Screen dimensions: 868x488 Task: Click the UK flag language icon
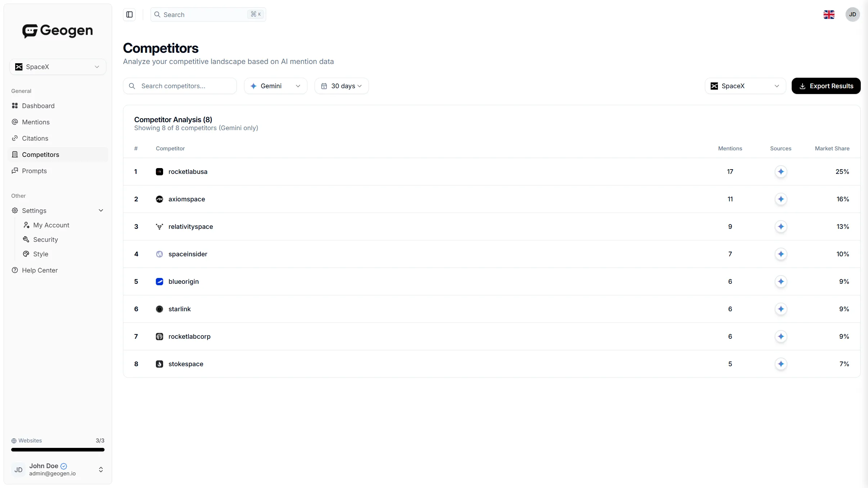pyautogui.click(x=829, y=14)
